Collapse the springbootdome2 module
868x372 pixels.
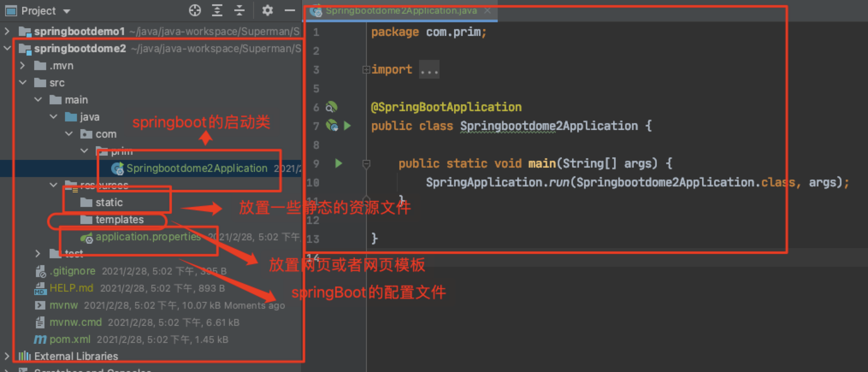(7, 48)
